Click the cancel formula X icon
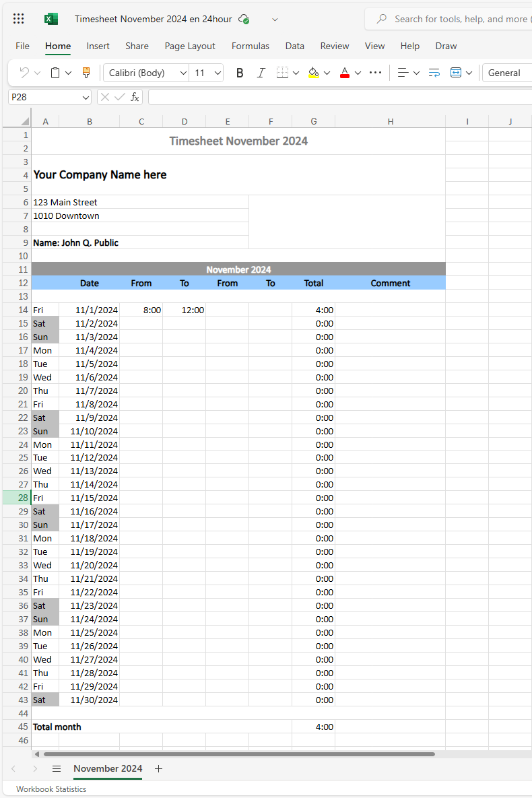This screenshot has height=798, width=532. [105, 97]
